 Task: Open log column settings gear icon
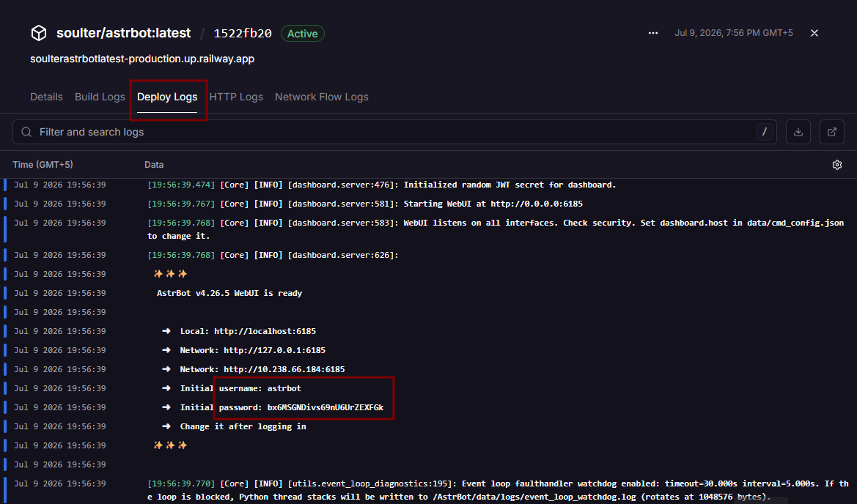pyautogui.click(x=836, y=165)
